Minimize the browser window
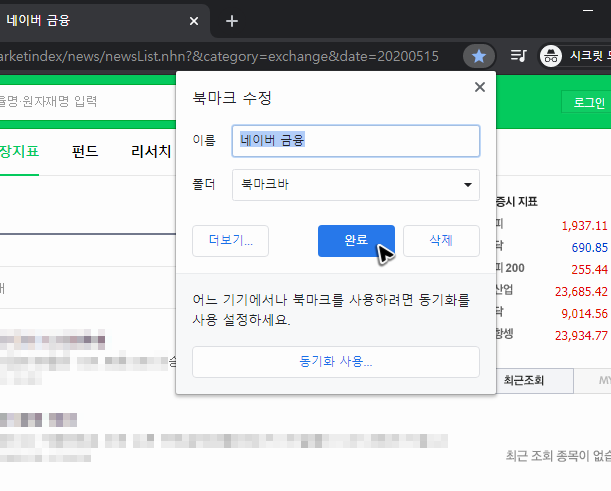611x491 pixels. [x=588, y=11]
